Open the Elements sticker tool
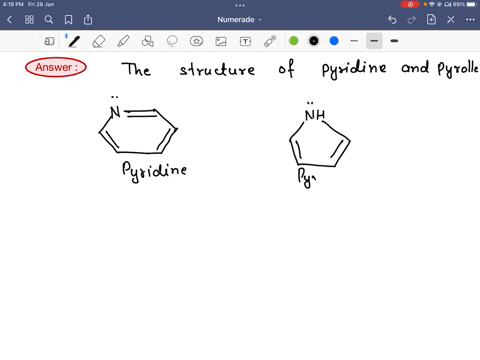Viewport: 480px width, 360px height. (196, 41)
